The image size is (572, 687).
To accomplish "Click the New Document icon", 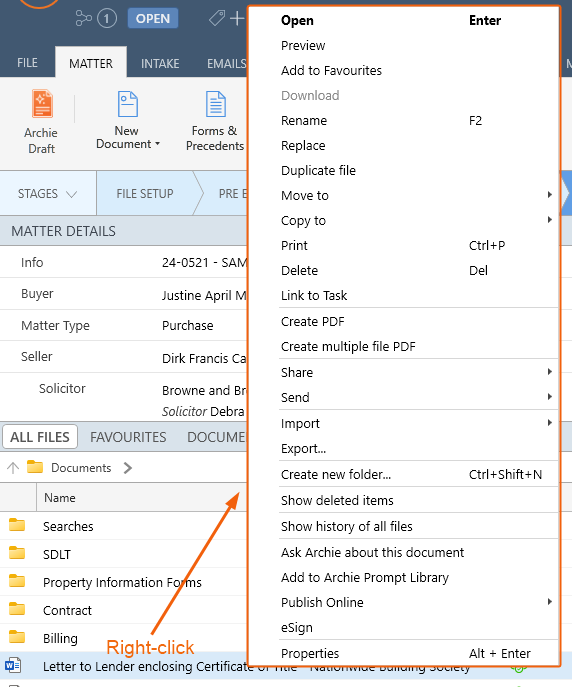I will (x=127, y=104).
